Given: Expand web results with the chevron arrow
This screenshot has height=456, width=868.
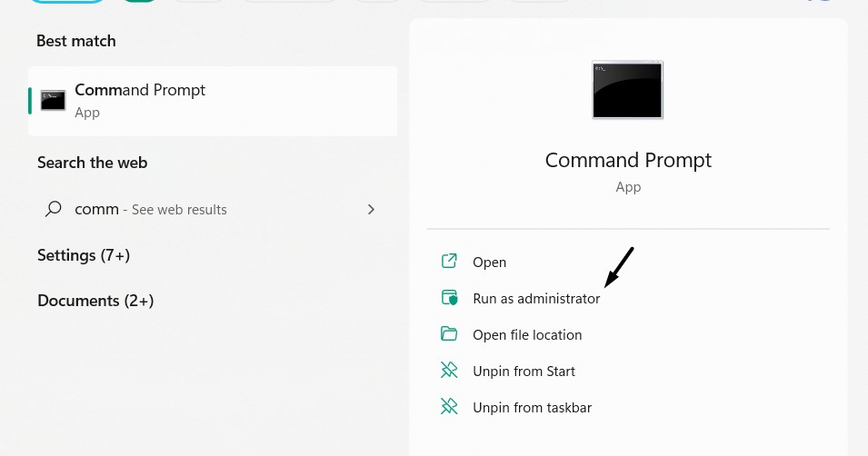Looking at the screenshot, I should coord(371,209).
